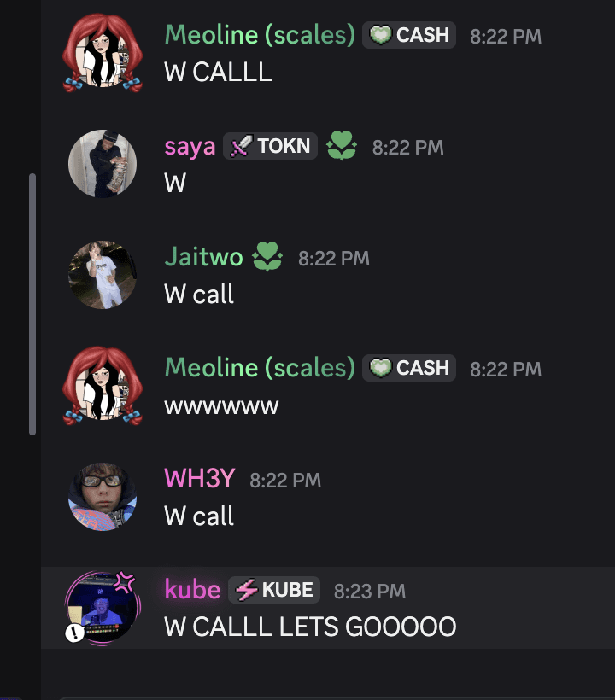Screen dimensions: 615x700
Task: Click the Jaitwo username
Action: pyautogui.click(x=203, y=257)
